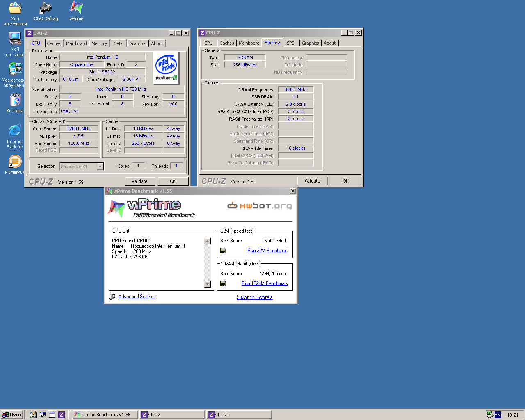Open the Memory tab in the left CPU-Z
This screenshot has width=525, height=420.
99,43
